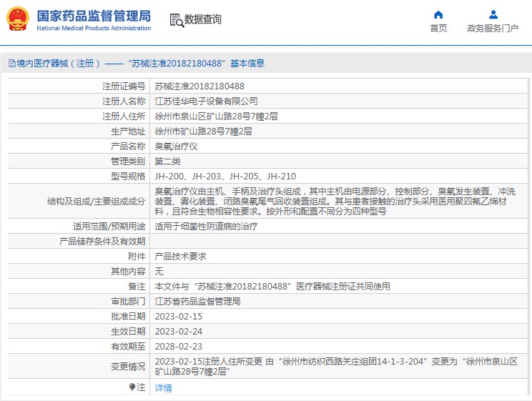Click the 数据查询 magnifier document icon
Image resolution: width=532 pixels, height=401 pixels.
coord(176,19)
